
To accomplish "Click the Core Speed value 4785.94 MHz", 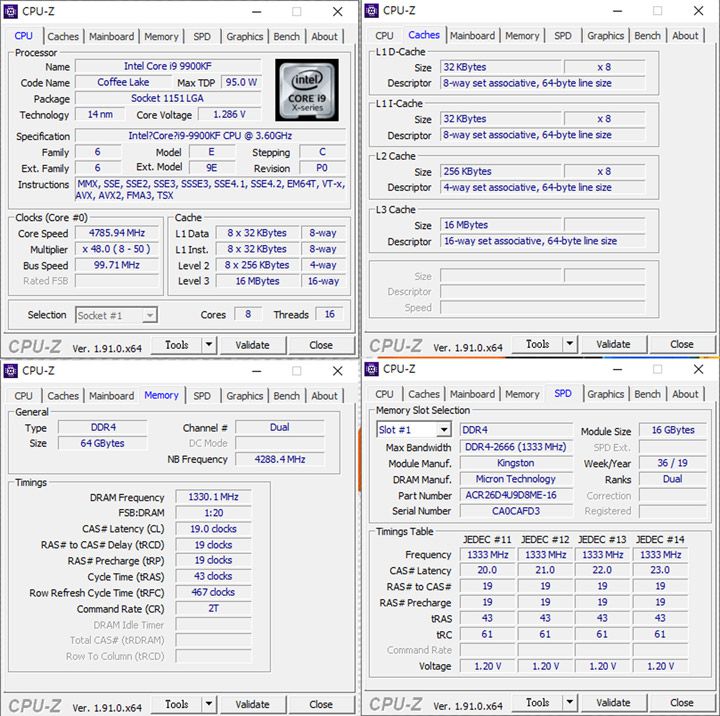I will click(x=117, y=233).
